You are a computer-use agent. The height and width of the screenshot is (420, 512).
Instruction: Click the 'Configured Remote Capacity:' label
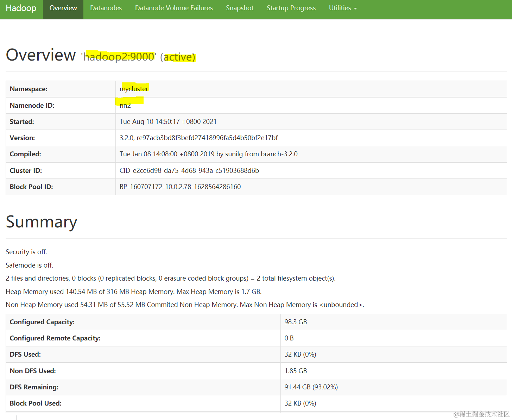pos(55,338)
